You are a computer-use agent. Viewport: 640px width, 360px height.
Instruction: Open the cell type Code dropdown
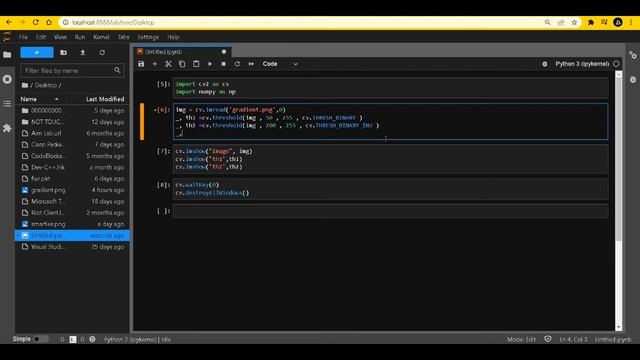(x=280, y=64)
